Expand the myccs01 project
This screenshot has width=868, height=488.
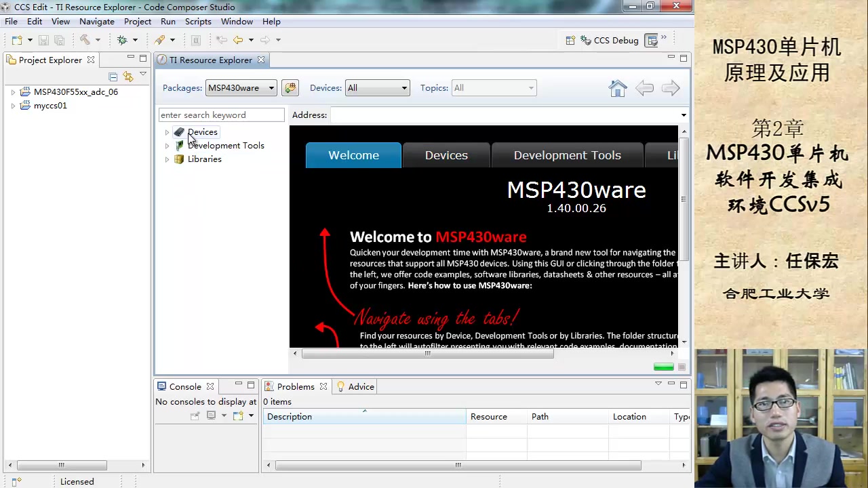pyautogui.click(x=13, y=106)
